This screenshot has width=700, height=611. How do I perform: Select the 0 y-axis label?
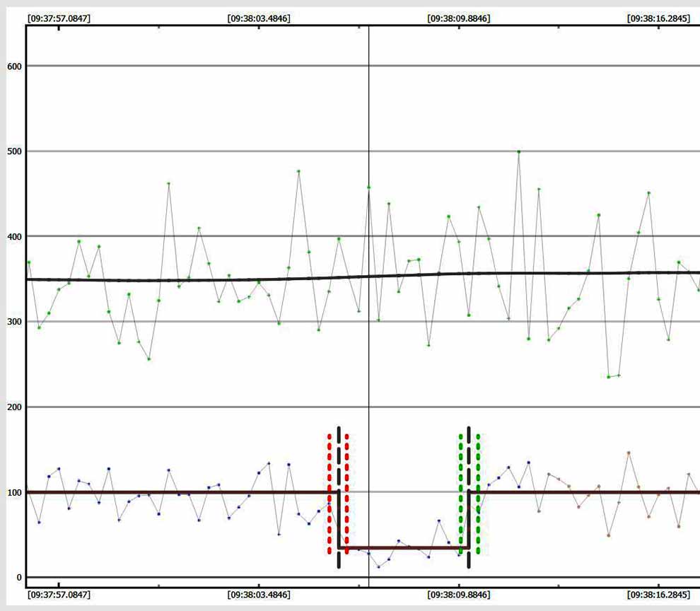point(20,578)
